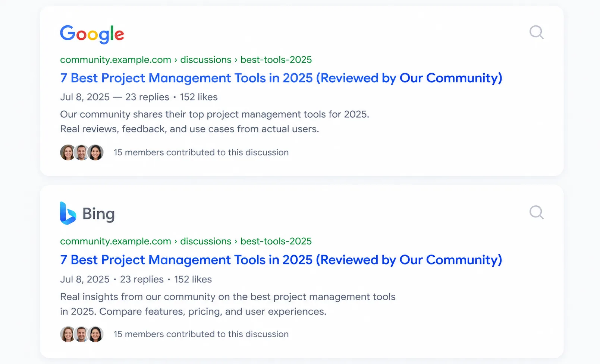This screenshot has height=364, width=600.
Task: Click '152 likes' in the Google result
Action: pos(199,97)
